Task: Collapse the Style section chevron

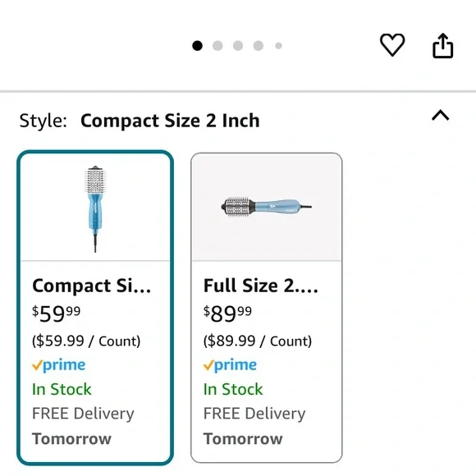Action: coord(440,116)
